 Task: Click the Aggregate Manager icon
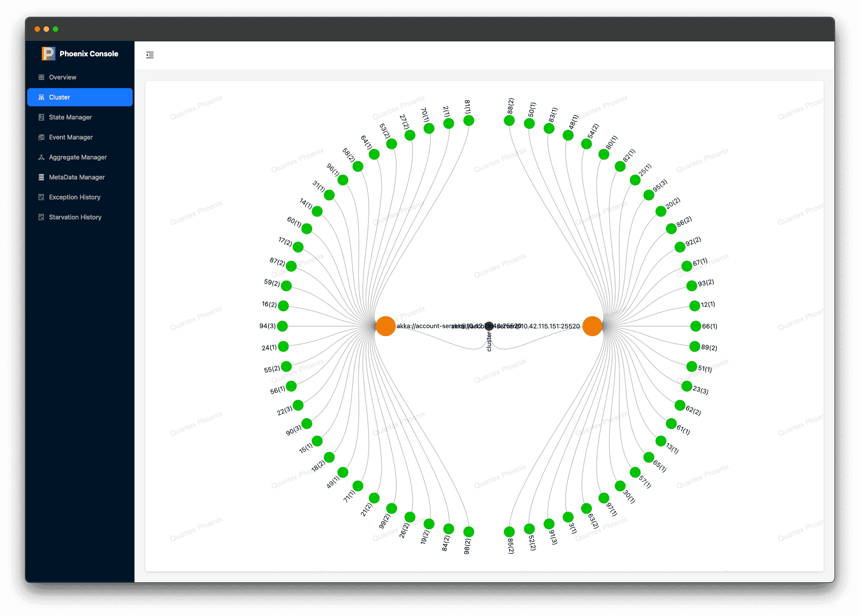pos(41,157)
